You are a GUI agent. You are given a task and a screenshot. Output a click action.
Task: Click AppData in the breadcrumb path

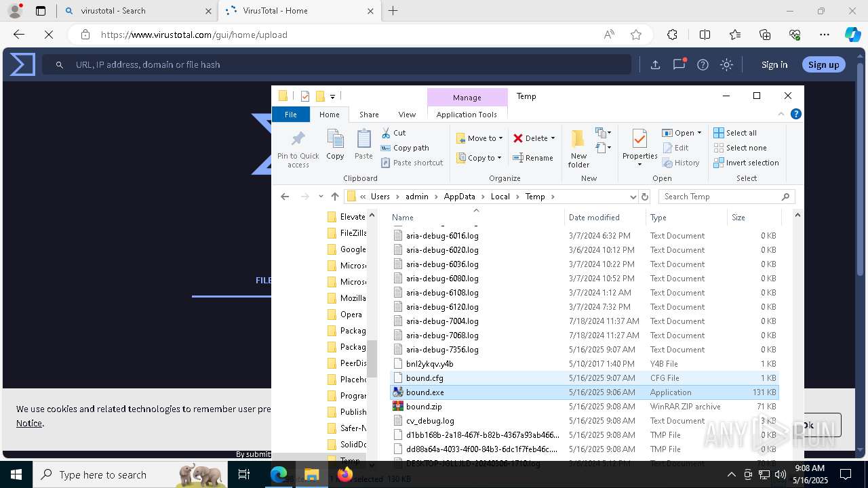459,197
